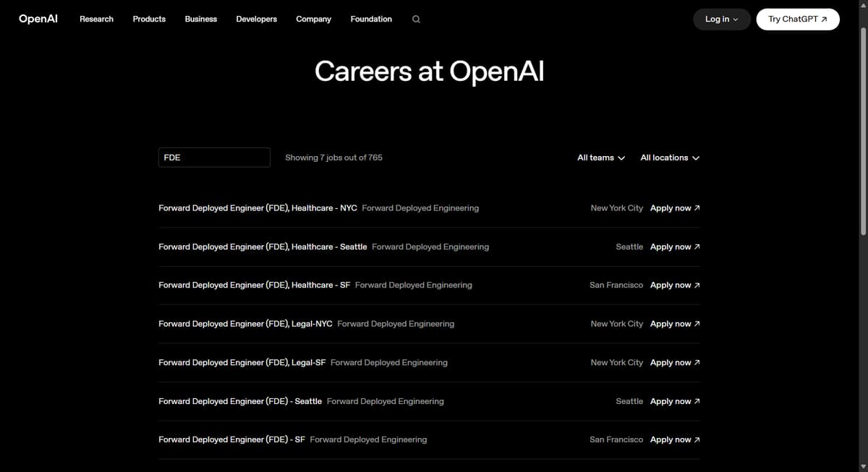Expand the All teams filter

[601, 158]
